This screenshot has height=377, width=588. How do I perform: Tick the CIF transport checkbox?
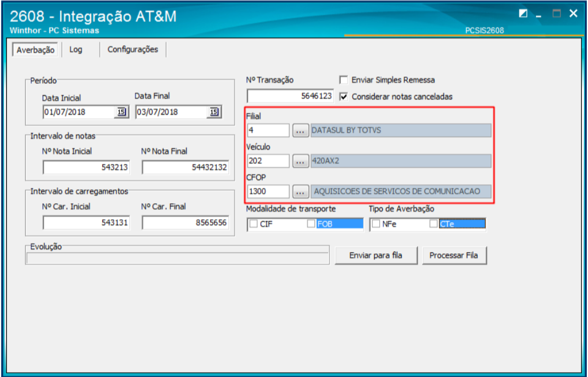point(254,224)
